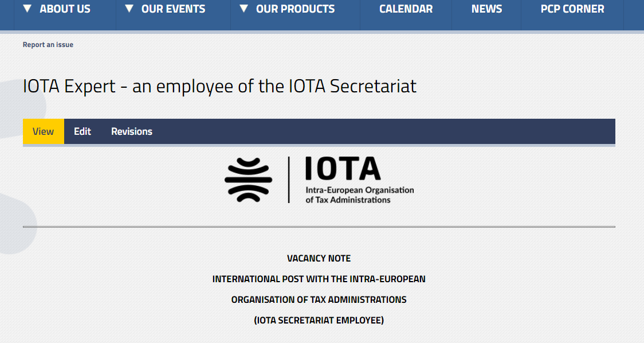This screenshot has width=644, height=343.
Task: Click the IOTA Expert page title
Action: tap(219, 86)
